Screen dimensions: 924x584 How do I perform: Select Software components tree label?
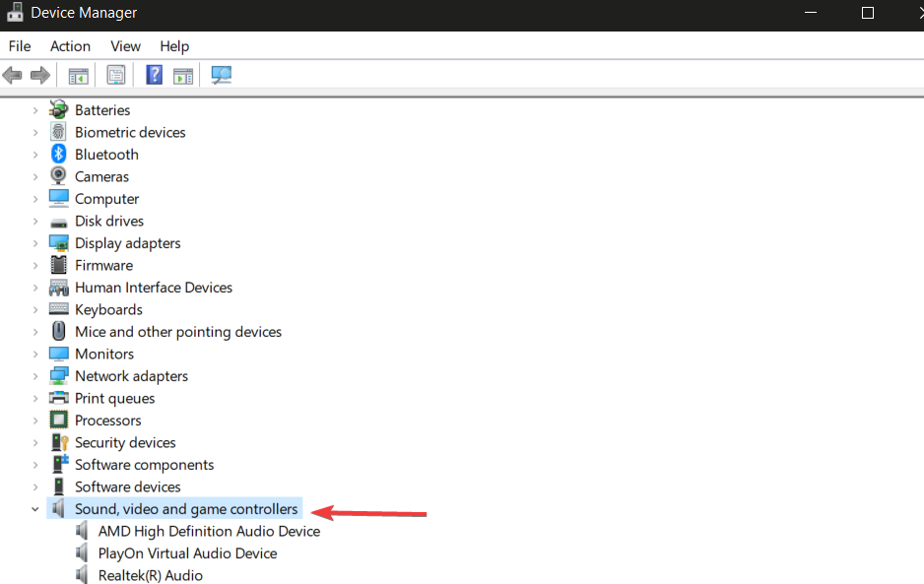pos(144,465)
